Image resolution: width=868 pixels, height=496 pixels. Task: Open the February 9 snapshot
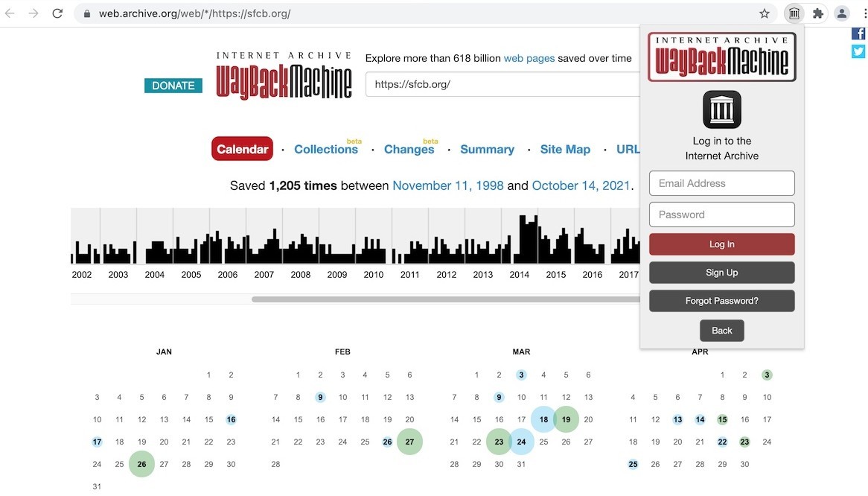[320, 397]
